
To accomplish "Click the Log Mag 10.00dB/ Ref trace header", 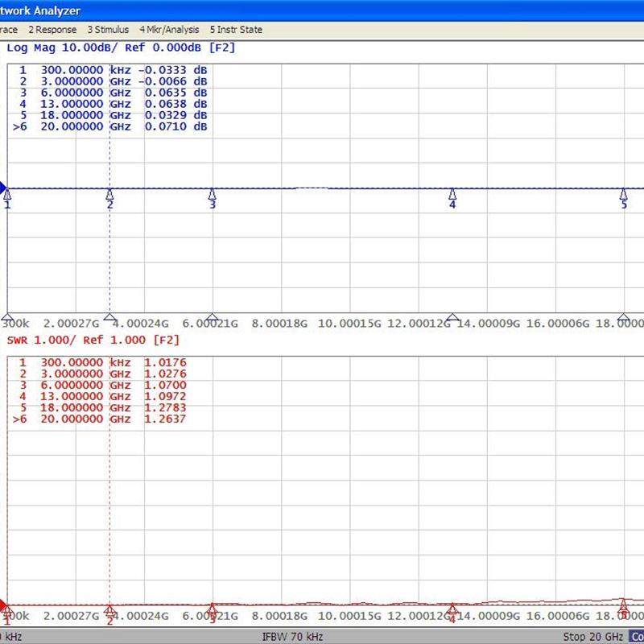I will (x=121, y=47).
